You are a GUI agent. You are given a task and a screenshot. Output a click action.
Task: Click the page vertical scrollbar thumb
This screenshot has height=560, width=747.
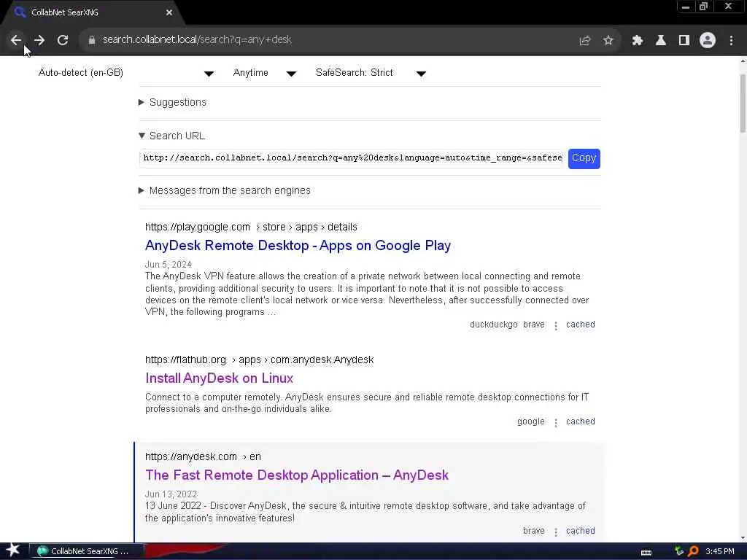tap(743, 104)
